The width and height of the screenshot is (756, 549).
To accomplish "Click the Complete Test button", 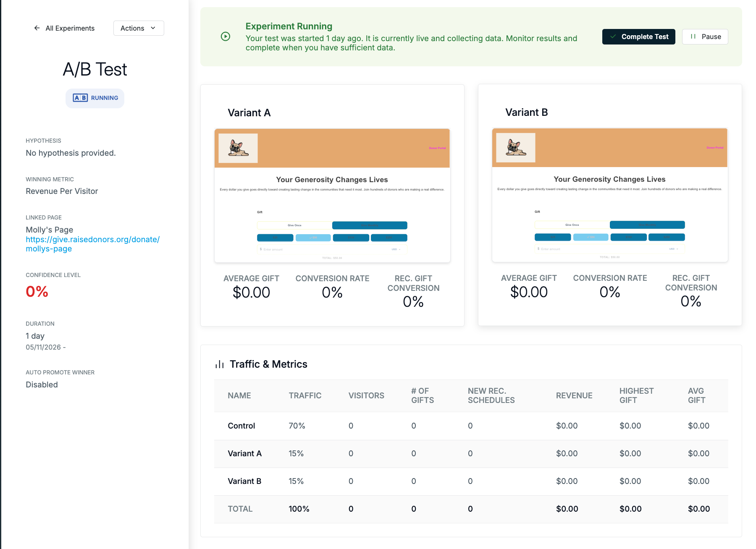I will [639, 37].
